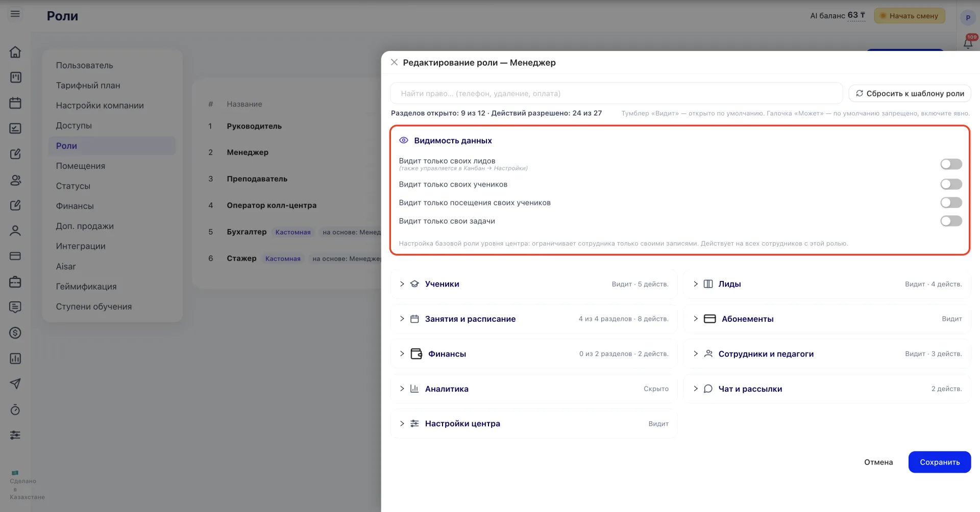The width and height of the screenshot is (980, 512).
Task: Expand Чат и рассылки section chevron
Action: [x=695, y=389]
